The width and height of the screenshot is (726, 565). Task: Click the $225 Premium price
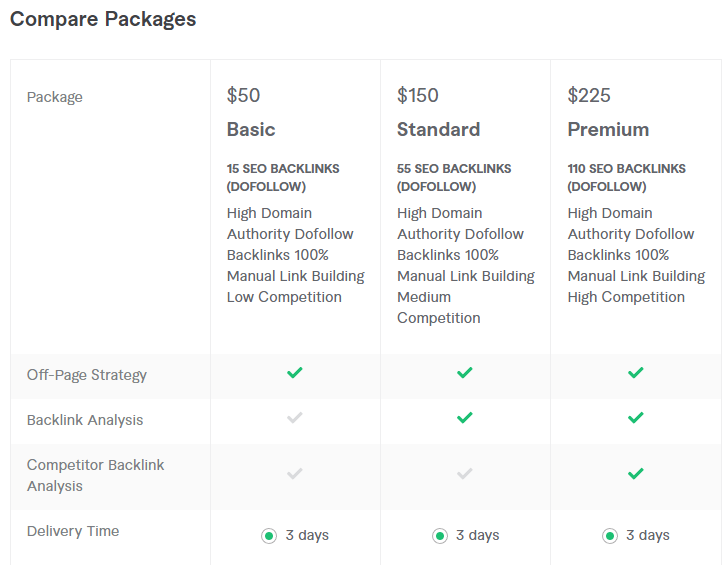tap(587, 96)
